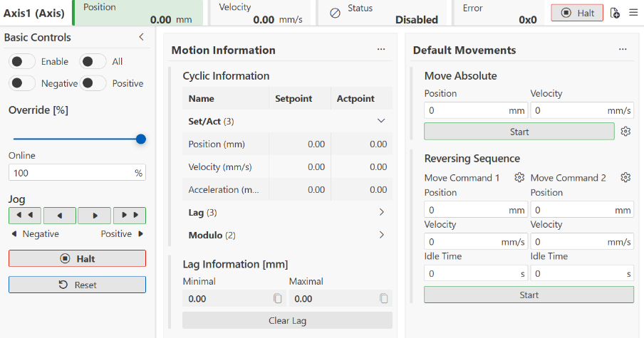Viewport: 644px width, 338px height.
Task: Open Default Movements more options menu
Action: pos(623,49)
